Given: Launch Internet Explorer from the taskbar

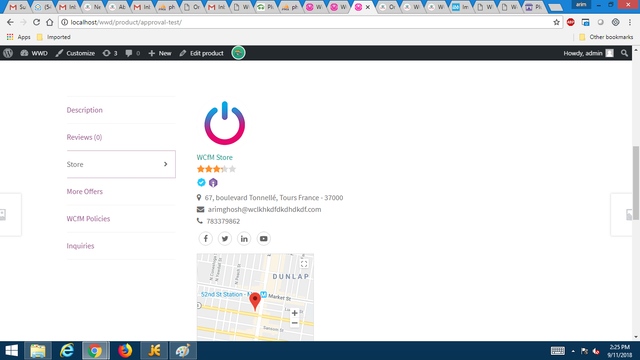Looking at the screenshot, I should click(x=67, y=351).
